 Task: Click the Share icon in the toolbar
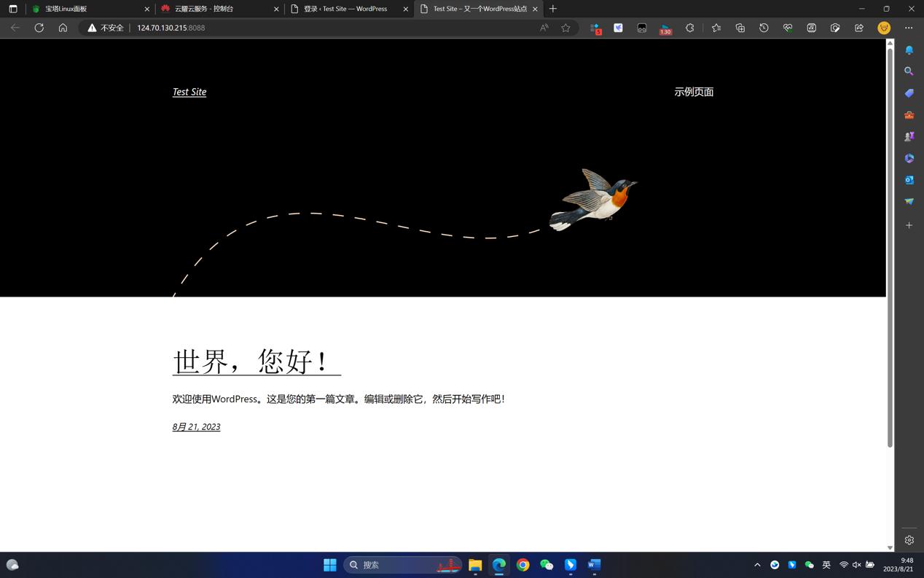click(858, 28)
